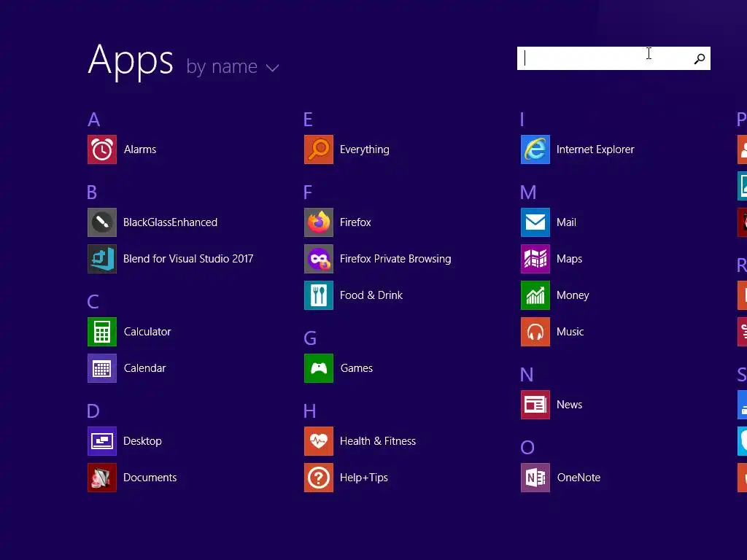Open the Health & Fitness heart icon
Screen dimensions: 747x560
pos(319,441)
